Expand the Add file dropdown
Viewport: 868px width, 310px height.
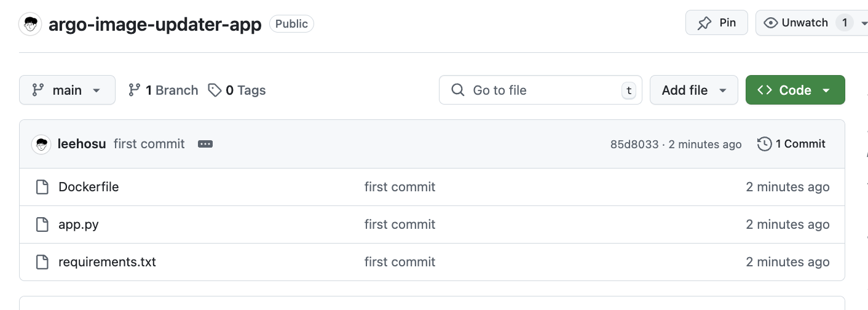tap(693, 90)
